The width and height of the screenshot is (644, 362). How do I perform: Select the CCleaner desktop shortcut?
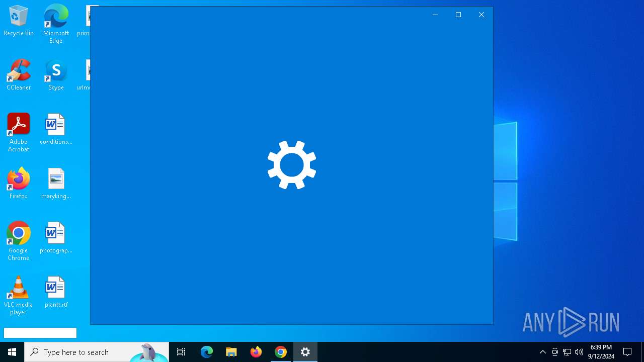click(x=19, y=75)
